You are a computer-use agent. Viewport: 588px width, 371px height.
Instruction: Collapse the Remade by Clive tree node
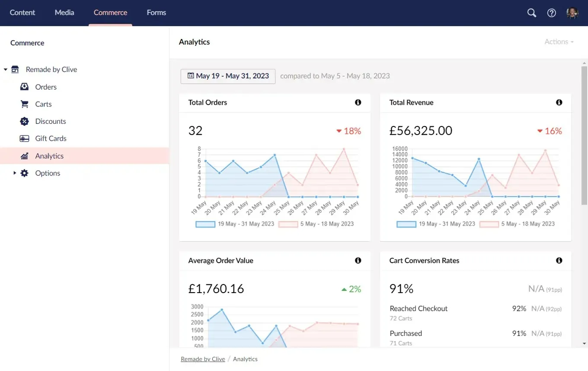[x=5, y=69]
